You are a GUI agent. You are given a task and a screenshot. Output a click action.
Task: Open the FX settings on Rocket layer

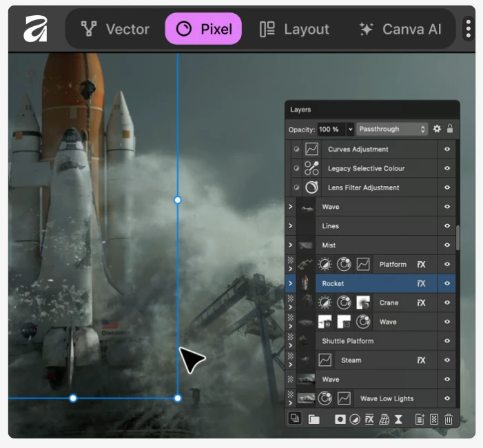[x=421, y=283]
